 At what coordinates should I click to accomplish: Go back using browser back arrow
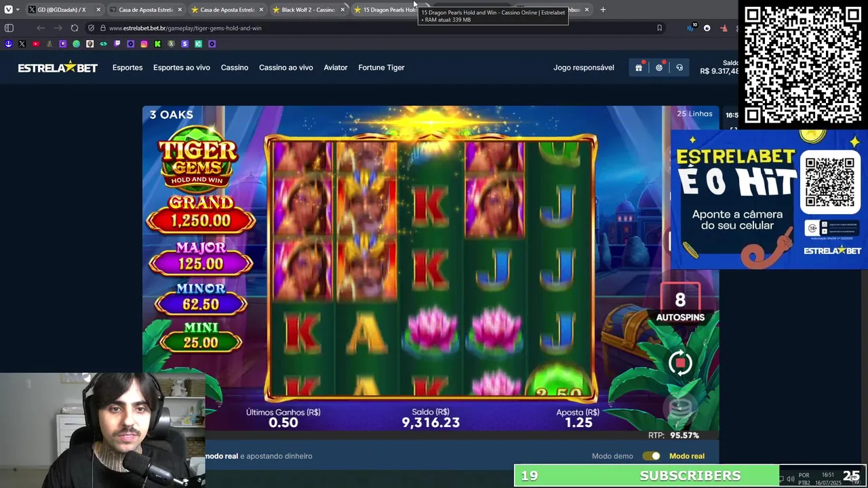(41, 28)
